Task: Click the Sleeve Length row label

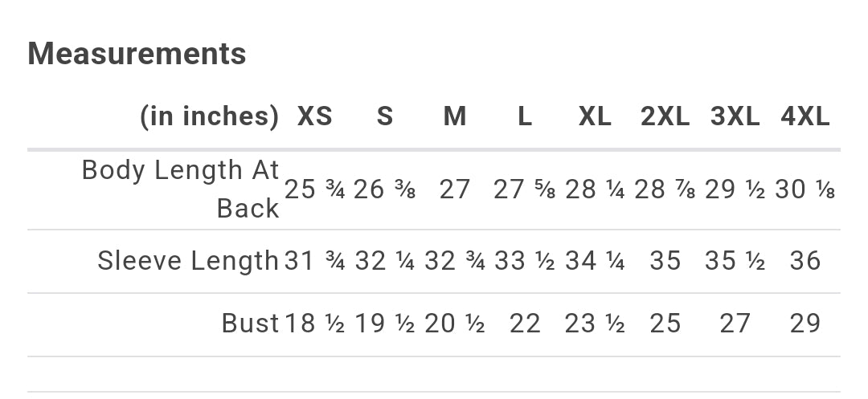Action: coord(188,260)
